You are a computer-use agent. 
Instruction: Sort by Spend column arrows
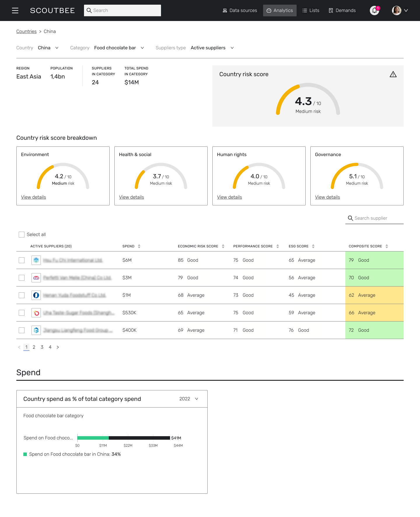139,246
